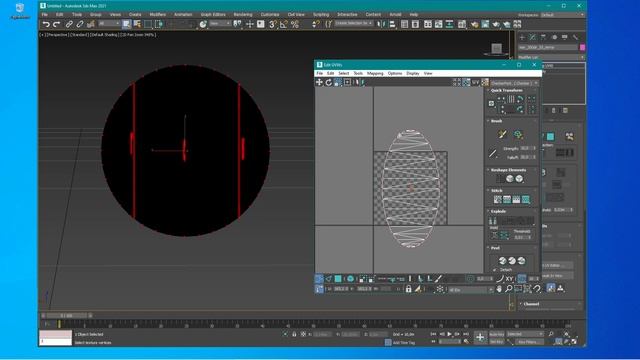Open the CheckerPattern texture dropdown

coord(514,83)
